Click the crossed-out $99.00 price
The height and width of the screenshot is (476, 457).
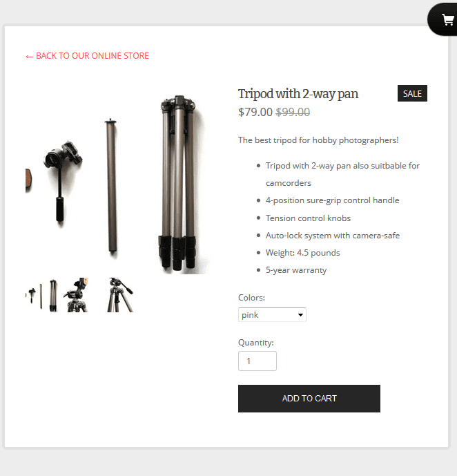pos(293,112)
